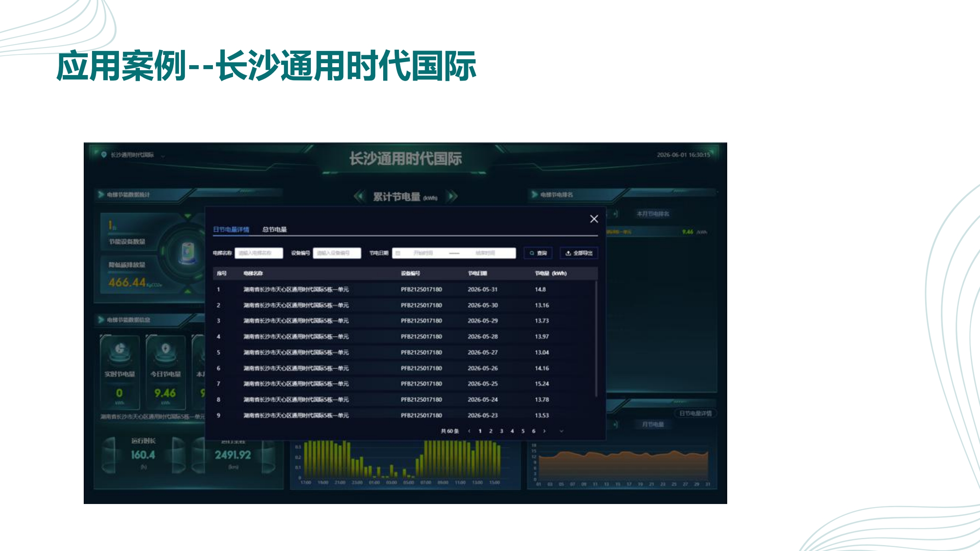Click the left double-arrow beside 累计节电量
Viewport: 980px width, 551px height.
click(x=359, y=196)
